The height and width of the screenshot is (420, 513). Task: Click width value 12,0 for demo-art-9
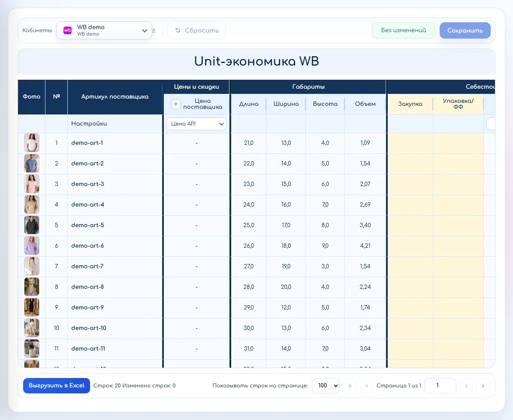[x=286, y=308]
